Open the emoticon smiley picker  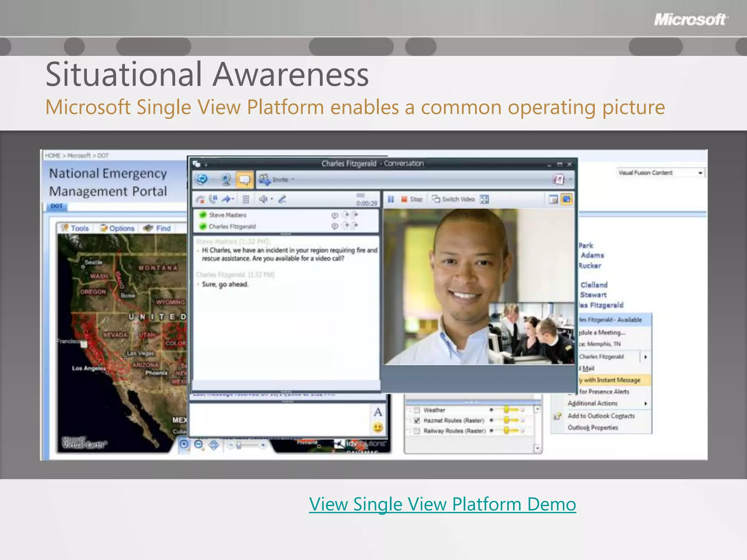point(378,427)
